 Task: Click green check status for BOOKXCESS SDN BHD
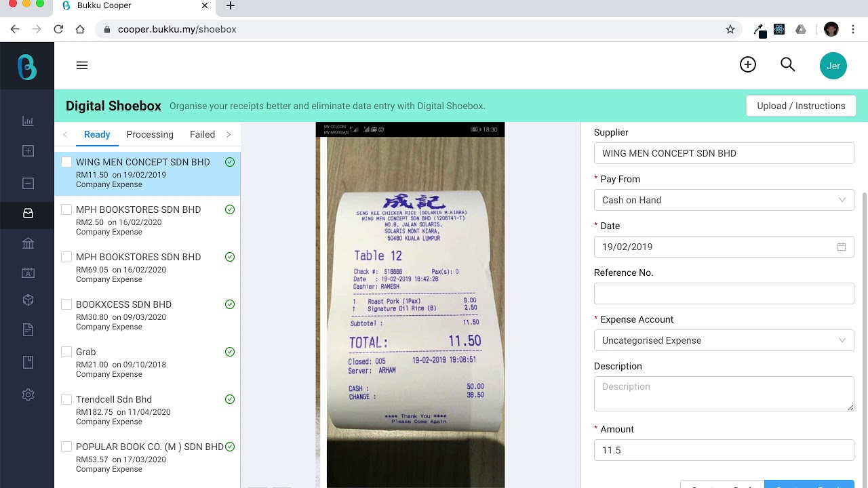click(230, 304)
